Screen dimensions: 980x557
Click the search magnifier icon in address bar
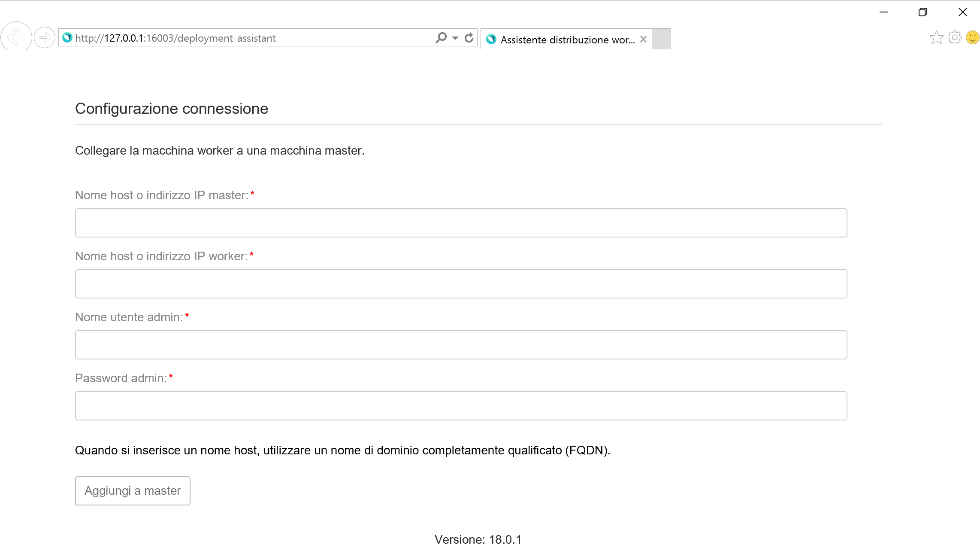441,38
